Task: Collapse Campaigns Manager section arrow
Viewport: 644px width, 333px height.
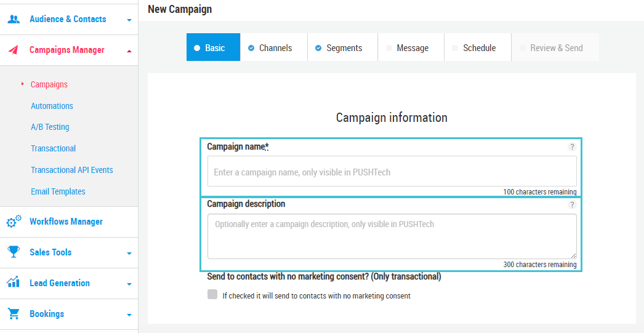Action: tap(129, 51)
